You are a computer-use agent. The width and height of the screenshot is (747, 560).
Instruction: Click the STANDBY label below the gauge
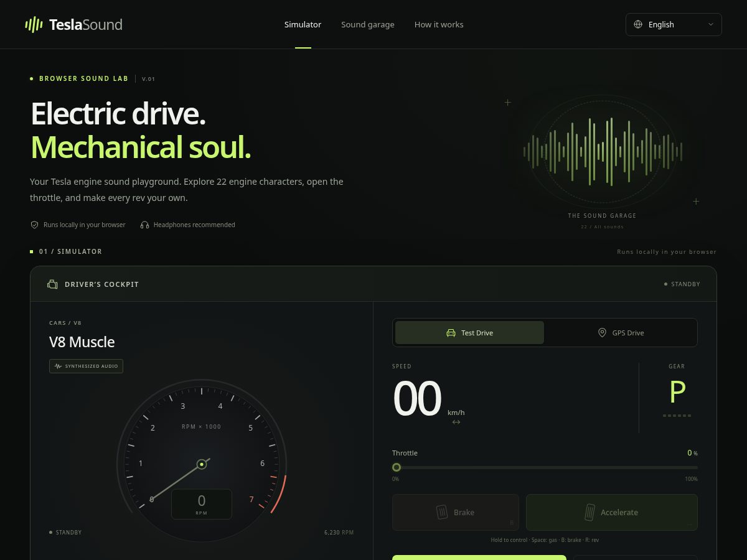(65, 533)
